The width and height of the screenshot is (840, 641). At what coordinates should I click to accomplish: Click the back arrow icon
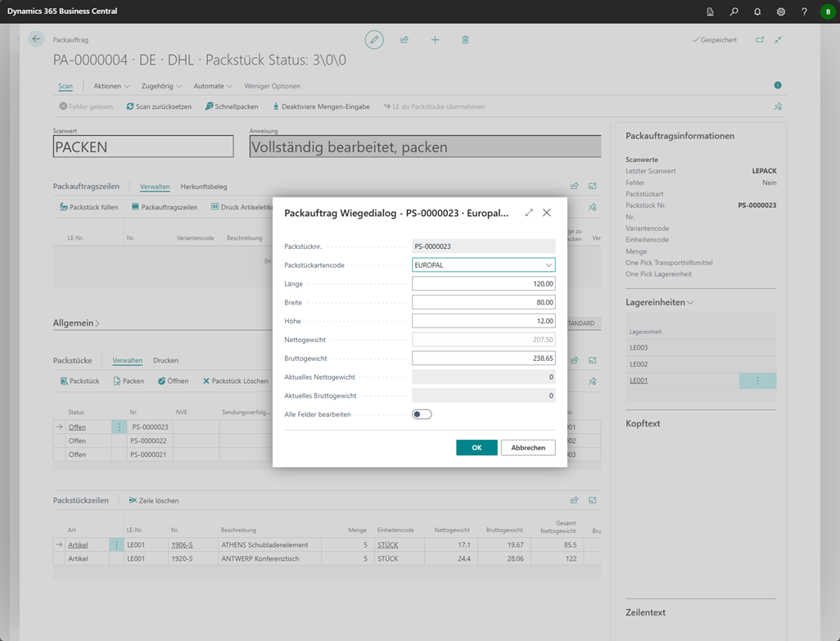point(36,39)
